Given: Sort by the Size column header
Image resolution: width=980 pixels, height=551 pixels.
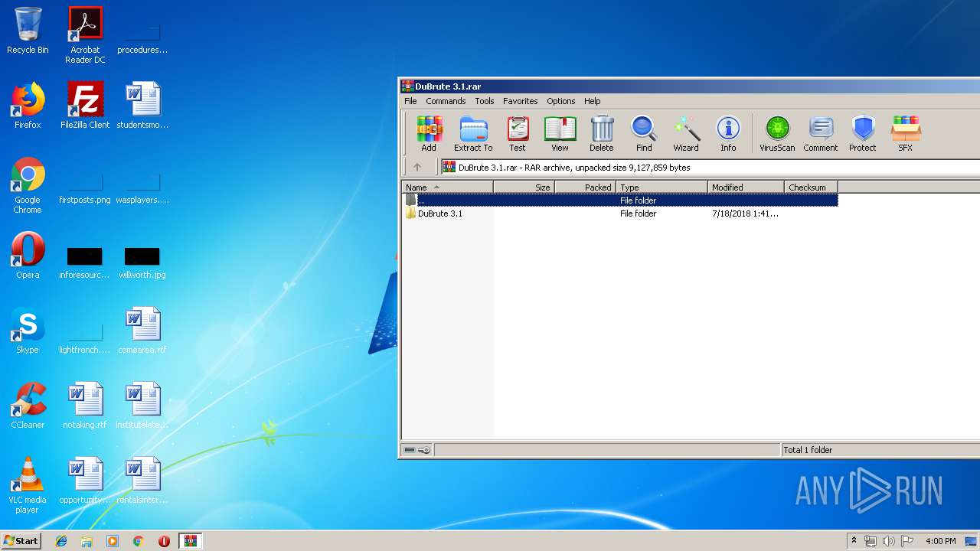Looking at the screenshot, I should 524,187.
